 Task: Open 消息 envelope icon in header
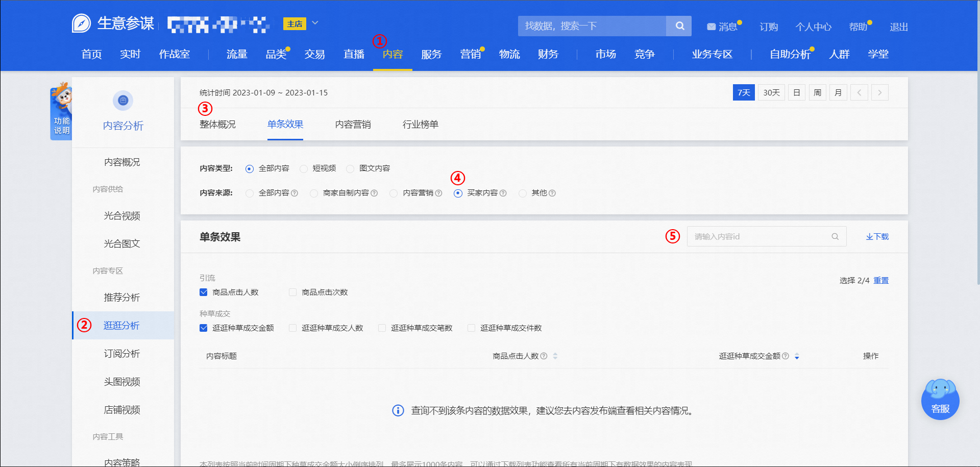point(711,27)
